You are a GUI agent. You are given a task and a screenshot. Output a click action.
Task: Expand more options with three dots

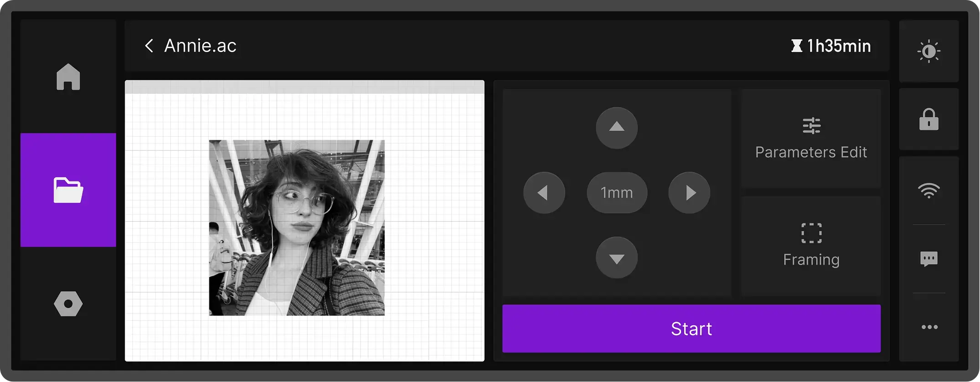929,327
